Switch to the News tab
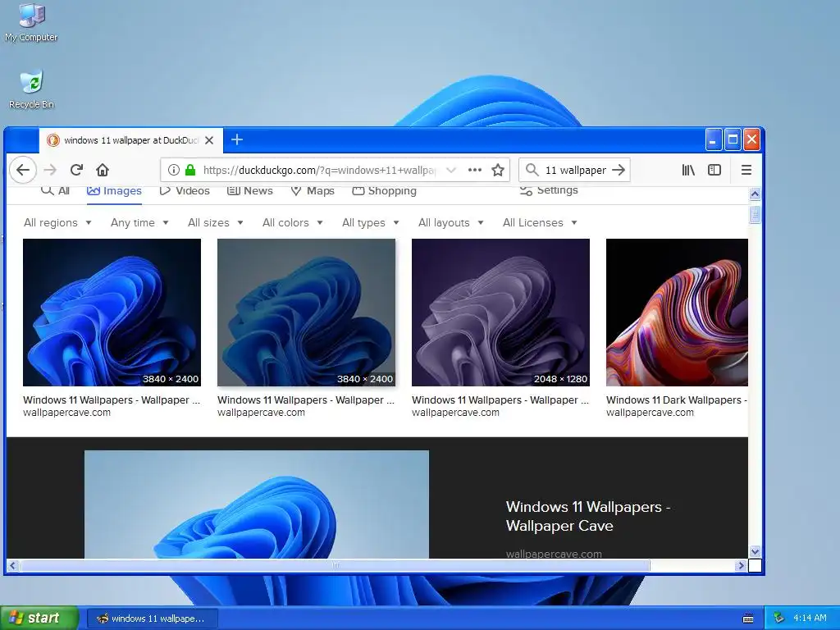 (x=249, y=191)
